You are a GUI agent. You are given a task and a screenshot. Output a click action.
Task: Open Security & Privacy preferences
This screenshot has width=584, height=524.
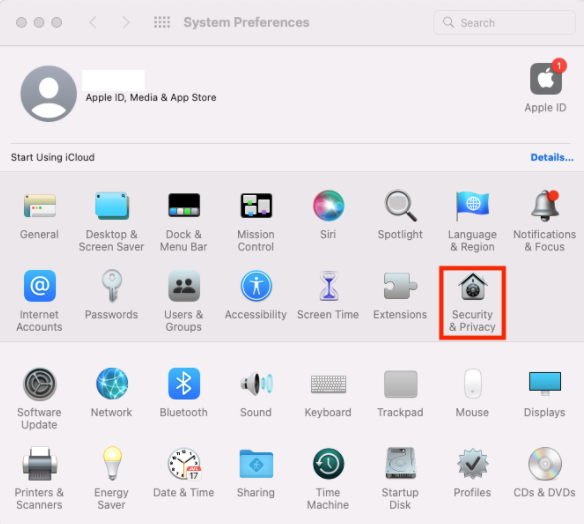click(472, 302)
